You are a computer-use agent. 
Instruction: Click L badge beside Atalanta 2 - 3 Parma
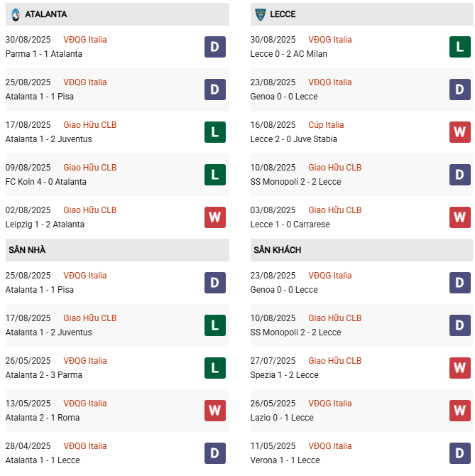pyautogui.click(x=214, y=368)
